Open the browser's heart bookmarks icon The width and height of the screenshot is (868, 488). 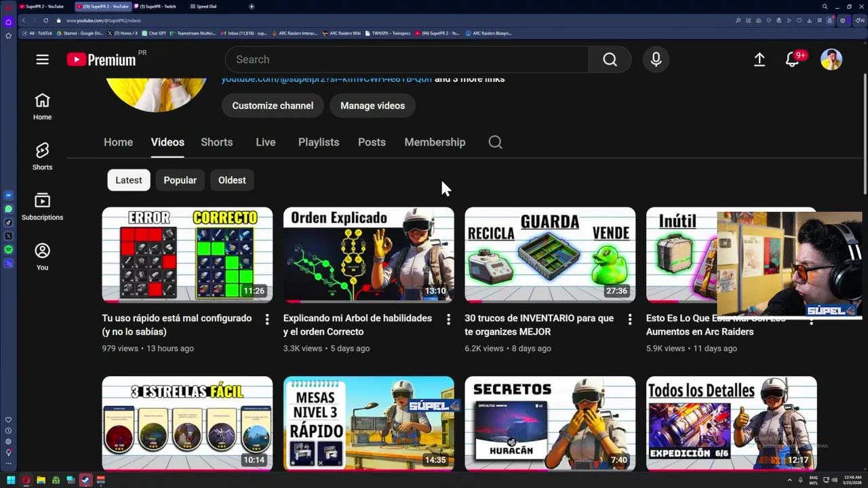point(800,20)
